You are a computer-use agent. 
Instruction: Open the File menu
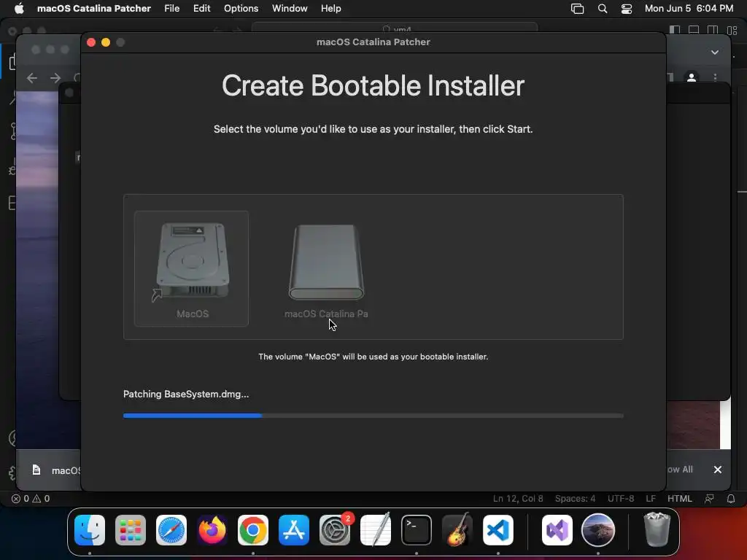(x=172, y=9)
